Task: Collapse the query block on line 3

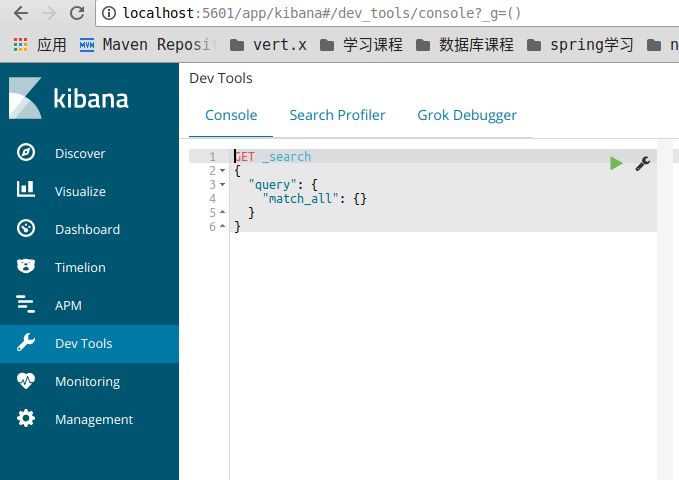Action: coord(222,185)
